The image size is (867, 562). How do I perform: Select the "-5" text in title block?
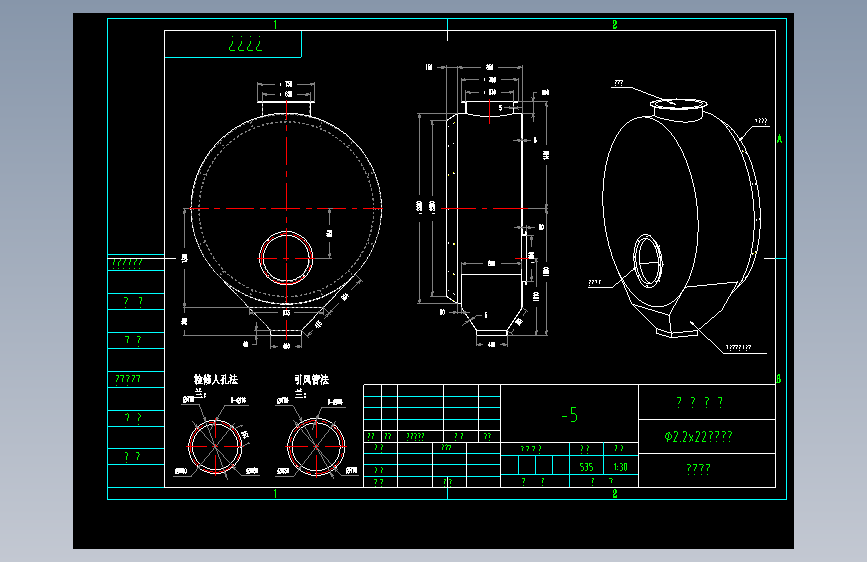[570, 415]
